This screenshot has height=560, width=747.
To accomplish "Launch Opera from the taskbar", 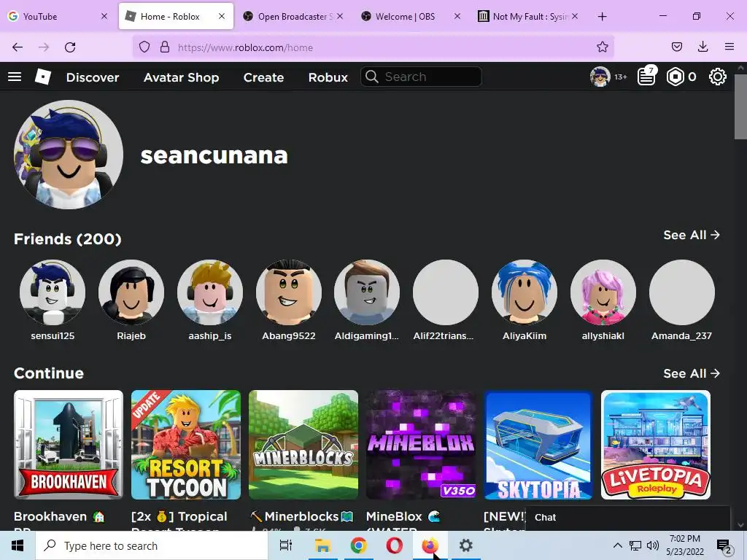I will coord(394,545).
